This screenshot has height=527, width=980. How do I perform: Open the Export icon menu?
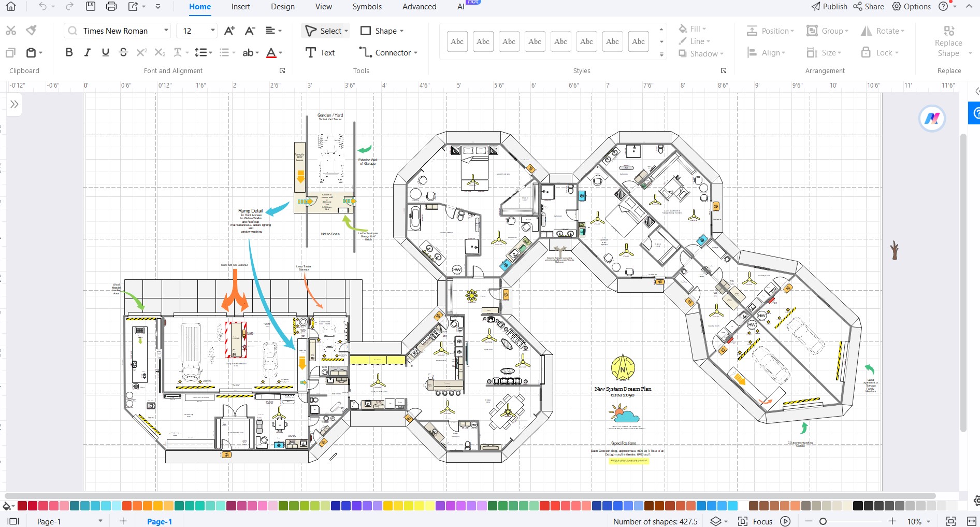(x=133, y=6)
